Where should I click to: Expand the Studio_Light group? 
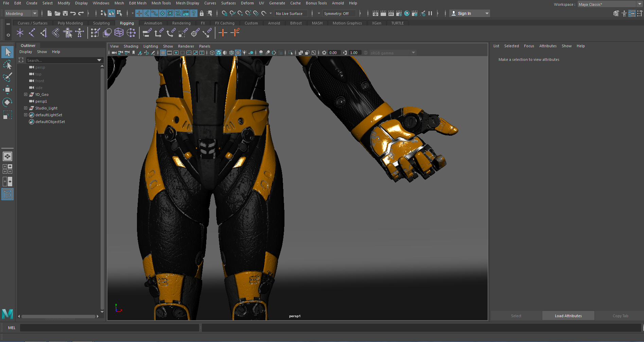pos(25,108)
